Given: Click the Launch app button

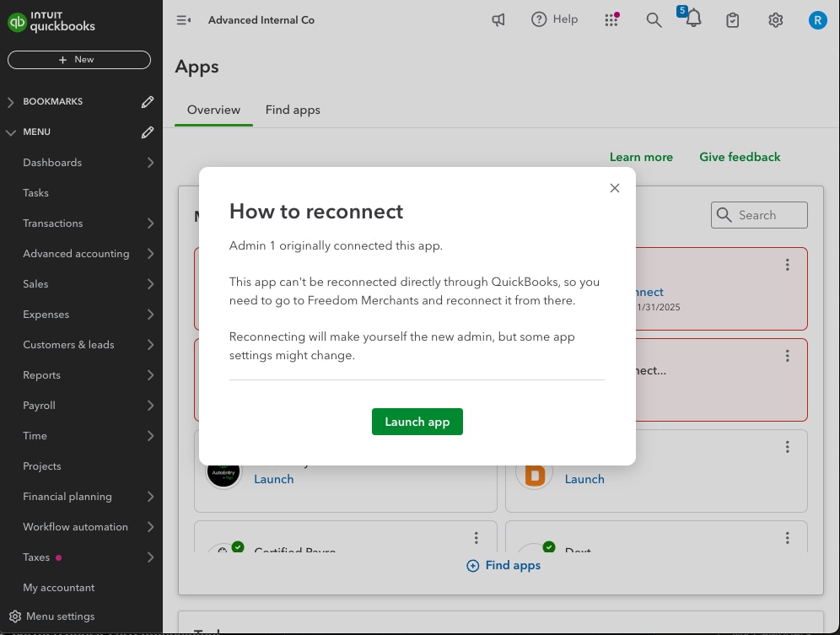Looking at the screenshot, I should tap(417, 422).
